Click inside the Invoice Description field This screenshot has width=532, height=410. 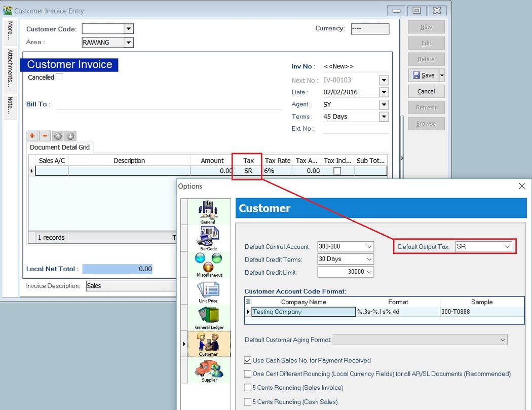pos(127,286)
